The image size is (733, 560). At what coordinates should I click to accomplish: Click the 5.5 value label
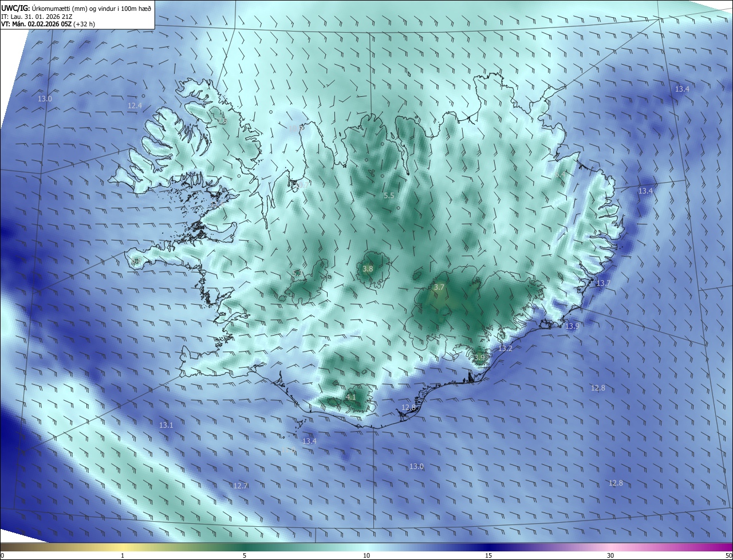click(389, 195)
